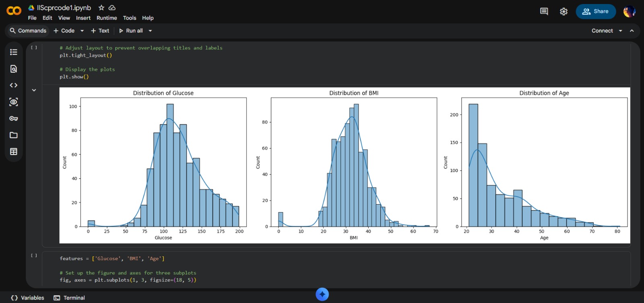Collapse the header with the up chevron
The height and width of the screenshot is (303, 644).
632,31
